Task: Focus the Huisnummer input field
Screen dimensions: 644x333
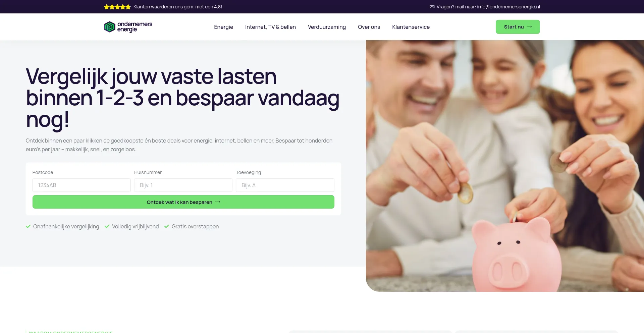Action: coord(183,185)
